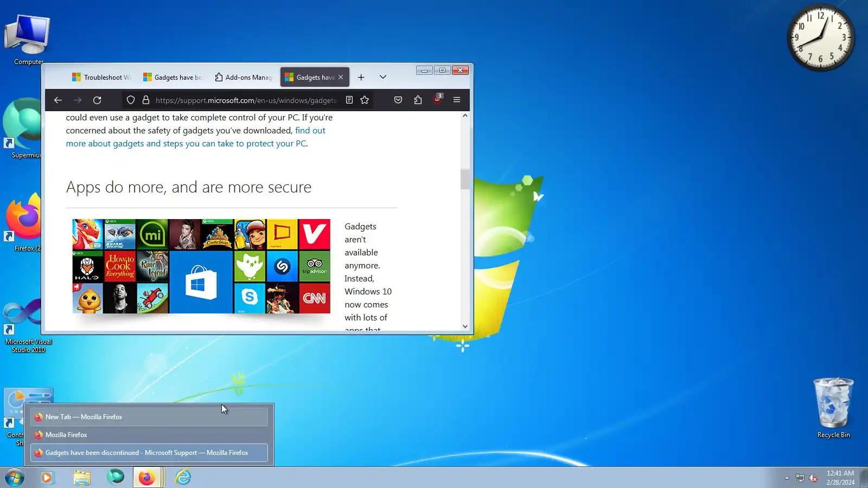Select the Computer desktop icon
This screenshot has width=868, height=488.
click(x=28, y=39)
